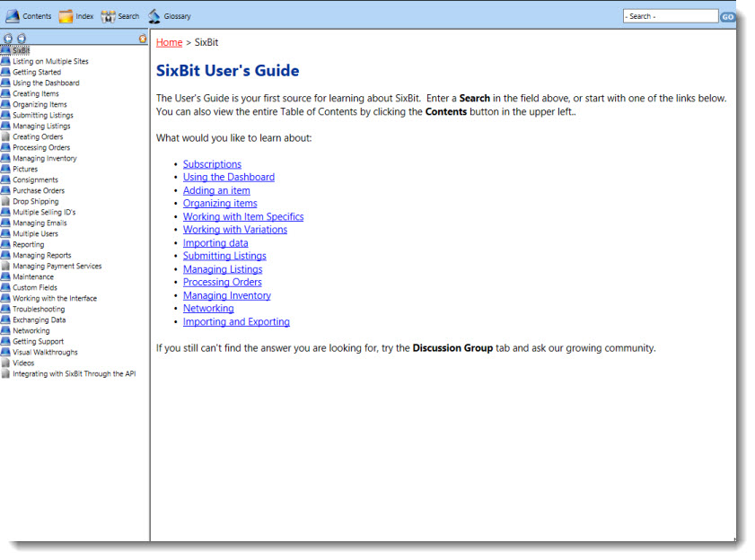Click book icon beside Creating Items
The width and height of the screenshot is (755, 560).
(5, 93)
